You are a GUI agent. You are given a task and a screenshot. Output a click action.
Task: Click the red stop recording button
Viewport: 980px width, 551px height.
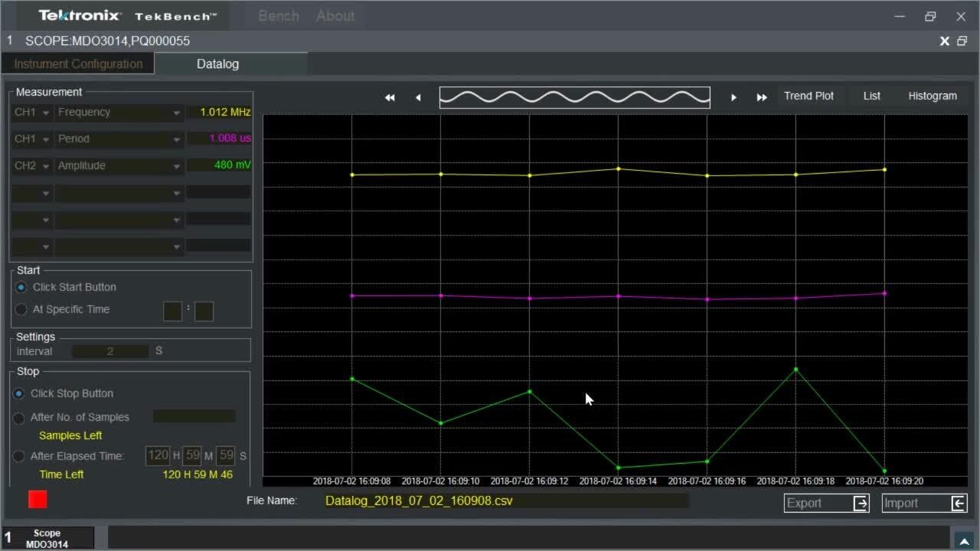[38, 500]
